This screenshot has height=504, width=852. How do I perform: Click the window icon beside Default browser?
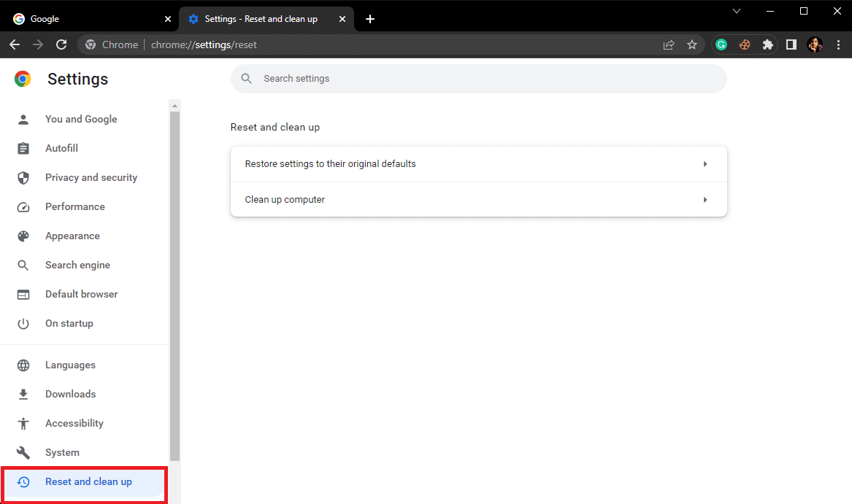(x=23, y=295)
